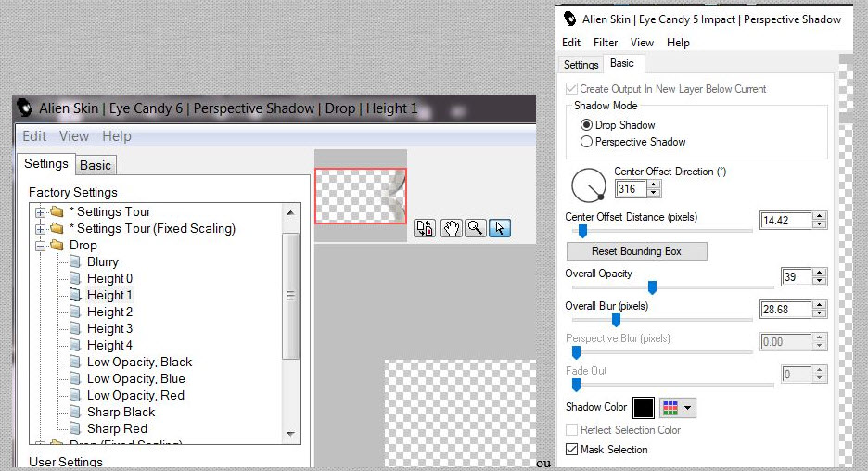
Task: Select the Height 1 preset
Action: pos(109,295)
